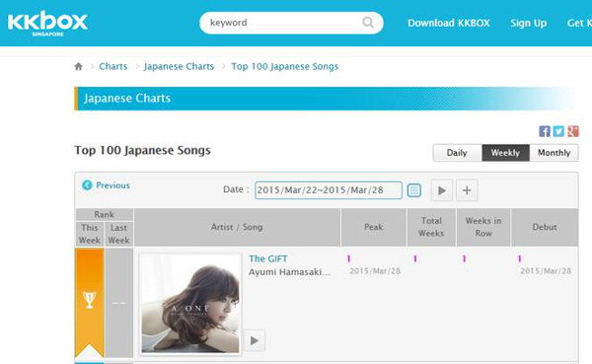This screenshot has height=364, width=592.
Task: Click the Last Week rank header
Action: point(118,234)
